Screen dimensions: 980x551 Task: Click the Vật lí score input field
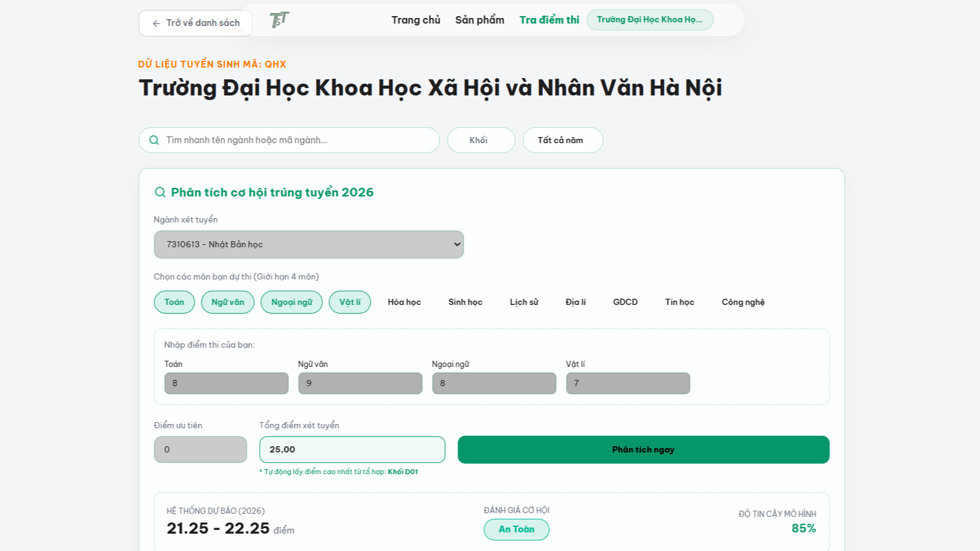pyautogui.click(x=628, y=383)
